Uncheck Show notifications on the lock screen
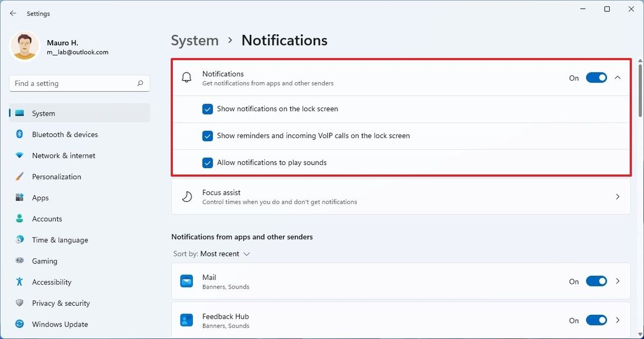 (208, 109)
